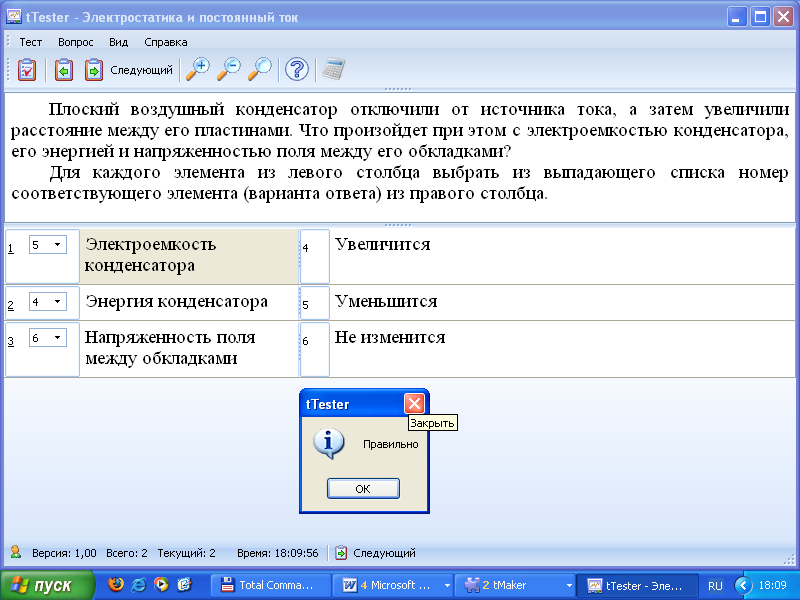The height and width of the screenshot is (600, 800).
Task: Click the zoom in magnifier with plus sign
Action: click(x=197, y=69)
